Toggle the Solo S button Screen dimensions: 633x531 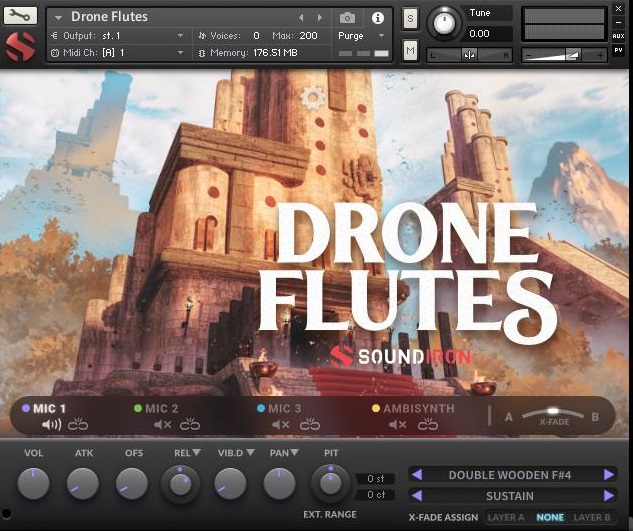click(x=410, y=19)
